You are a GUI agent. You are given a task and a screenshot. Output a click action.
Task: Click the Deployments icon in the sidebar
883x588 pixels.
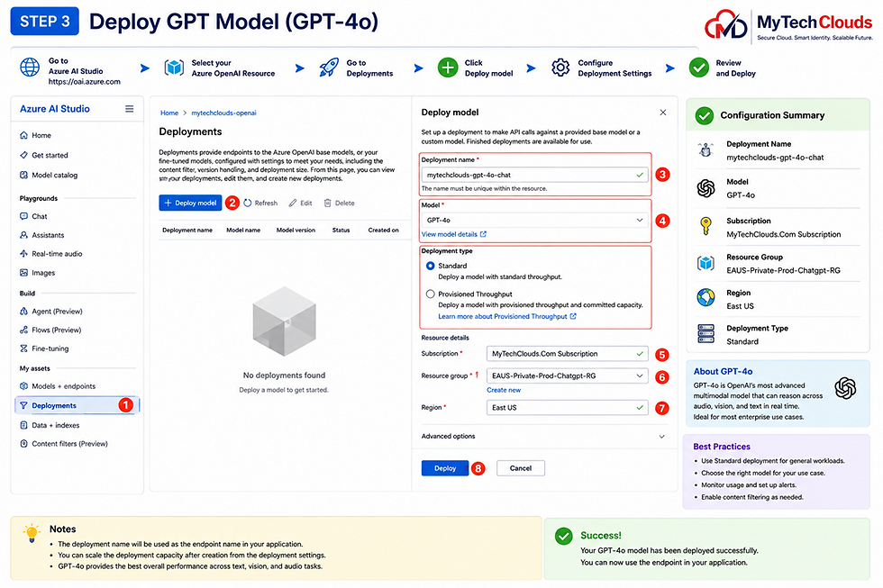click(x=23, y=405)
